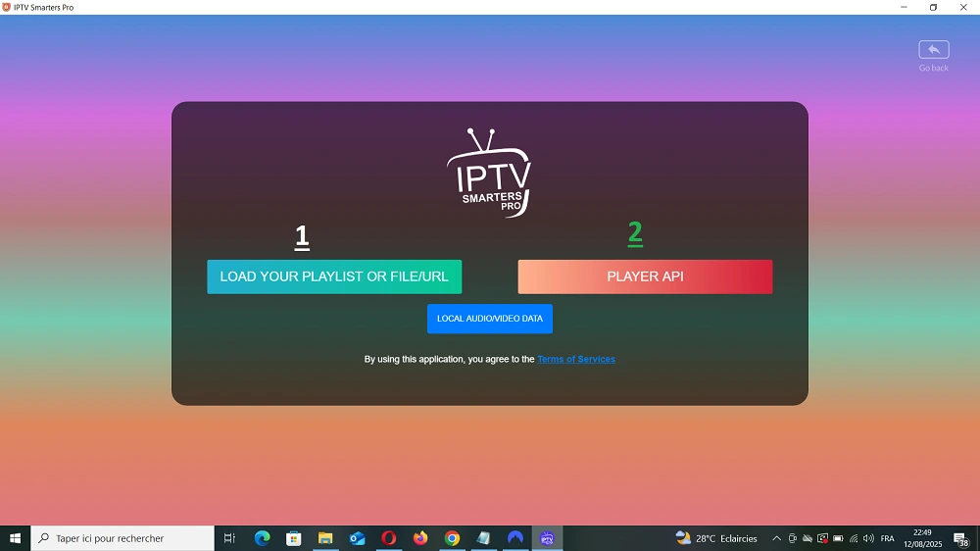Viewport: 980px width, 551px height.
Task: Close the IPTV Smarters Pro window
Action: click(x=963, y=8)
